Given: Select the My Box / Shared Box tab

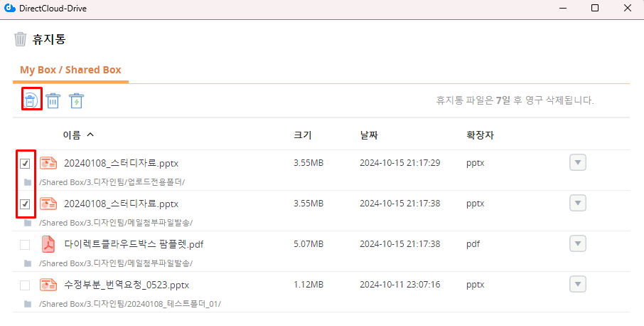Looking at the screenshot, I should pos(70,70).
